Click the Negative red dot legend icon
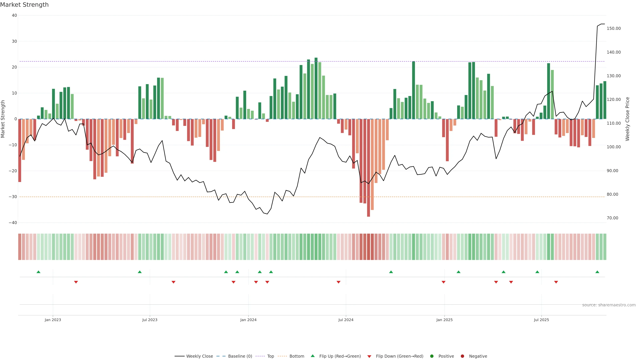Image resolution: width=644 pixels, height=362 pixels. (462, 356)
